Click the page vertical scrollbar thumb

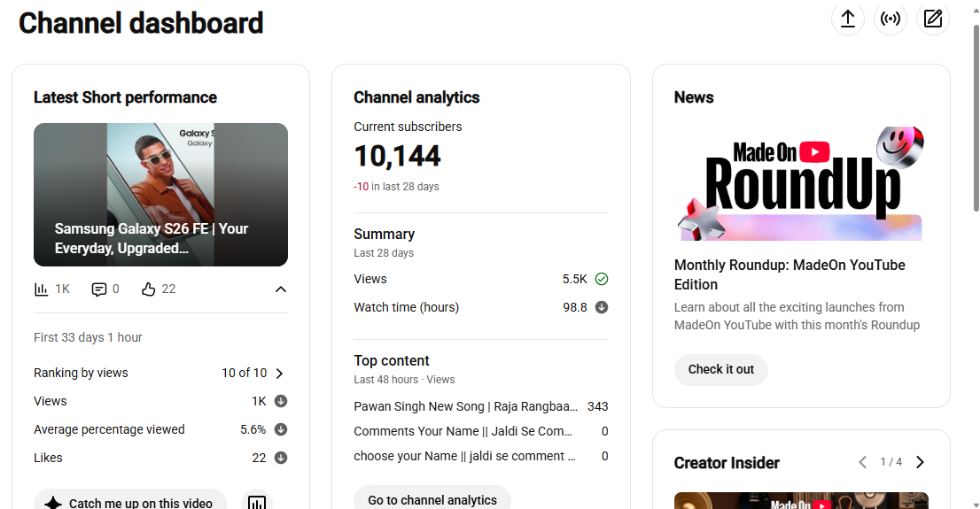tap(976, 118)
